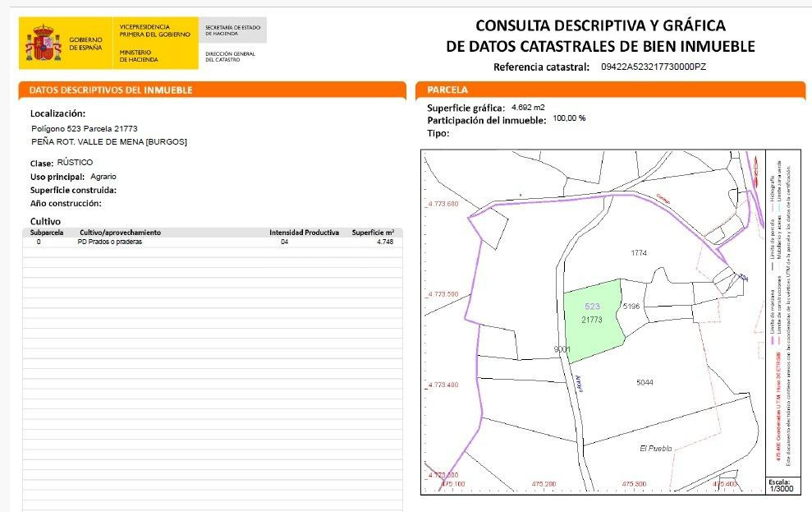Select the PD Prados o praderas row
This screenshot has width=812, height=512.
(x=213, y=242)
